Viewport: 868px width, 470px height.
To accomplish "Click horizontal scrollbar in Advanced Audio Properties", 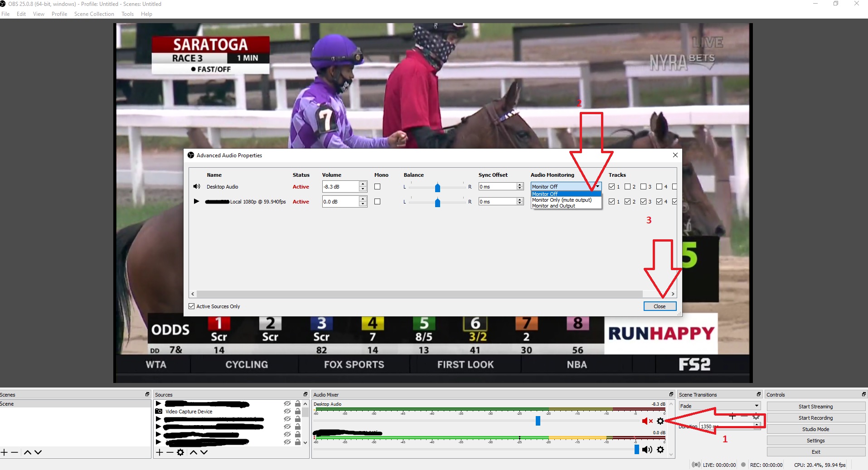I will point(420,294).
